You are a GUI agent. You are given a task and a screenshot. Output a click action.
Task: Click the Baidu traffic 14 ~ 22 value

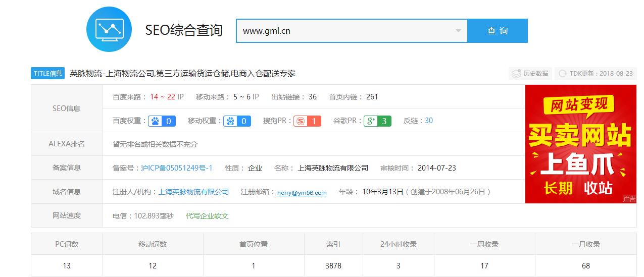162,97
